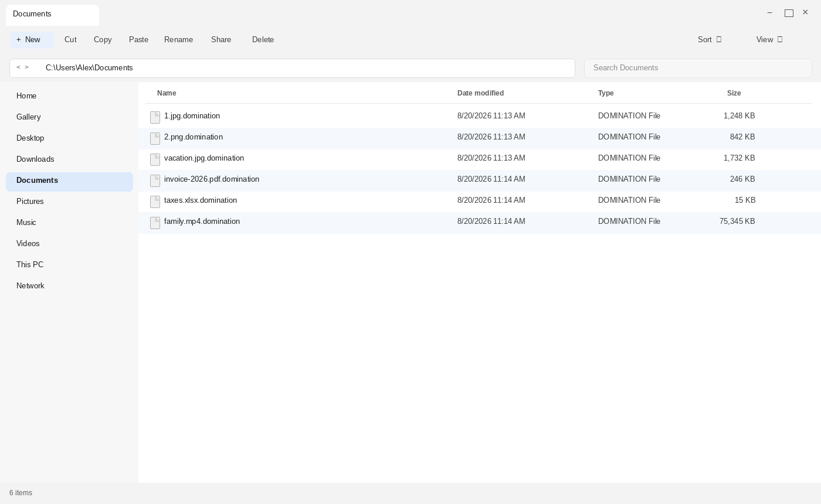The height and width of the screenshot is (504, 821).
Task: Click the 246 KB size cell
Action: tap(742, 179)
